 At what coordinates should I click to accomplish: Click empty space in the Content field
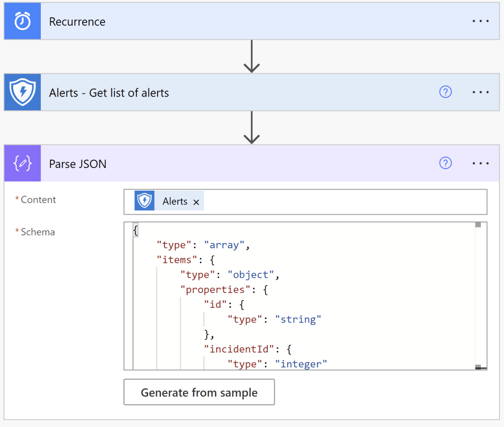(x=345, y=202)
